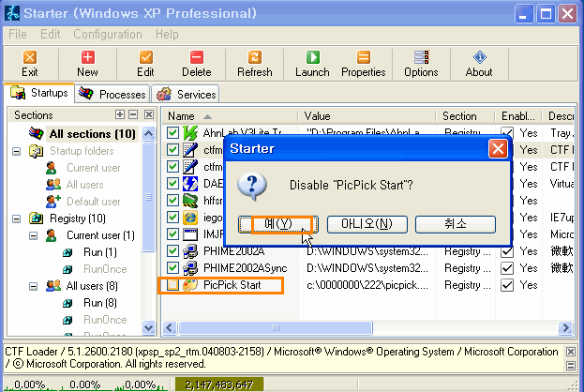Click the Sections panel scroll up arrow

(x=149, y=133)
